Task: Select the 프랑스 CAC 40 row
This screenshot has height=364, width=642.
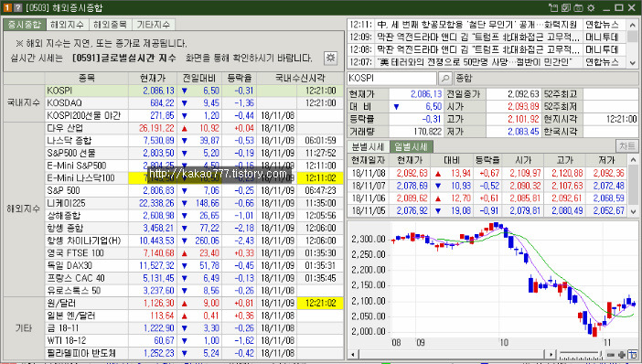Action: (x=194, y=278)
